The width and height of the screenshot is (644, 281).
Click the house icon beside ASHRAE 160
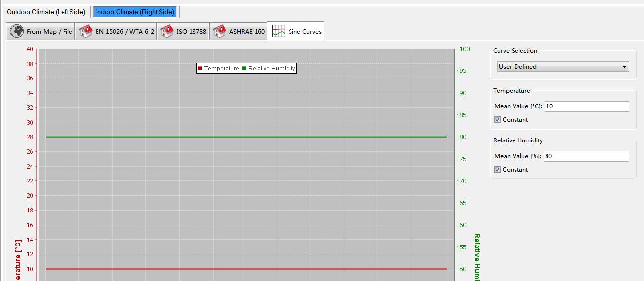coord(220,31)
